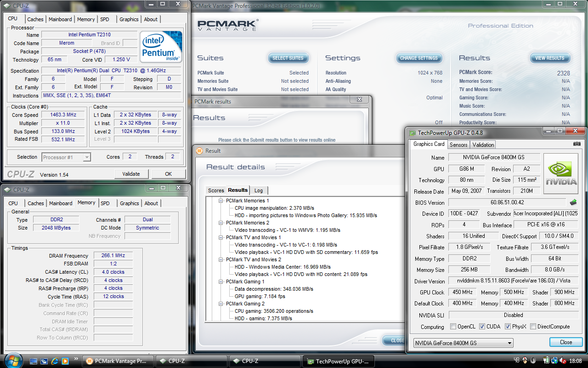Click the Select Suites button
Screen dimensions: 588x368
tap(288, 58)
